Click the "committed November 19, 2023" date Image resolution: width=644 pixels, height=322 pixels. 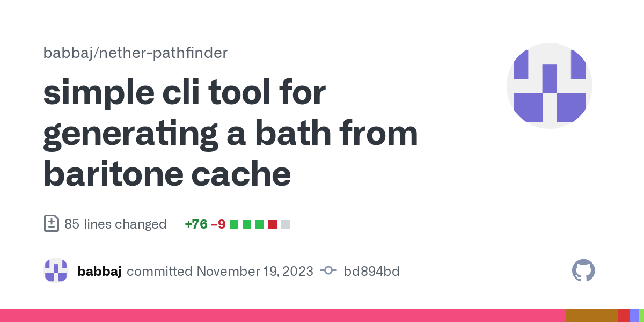coord(220,271)
